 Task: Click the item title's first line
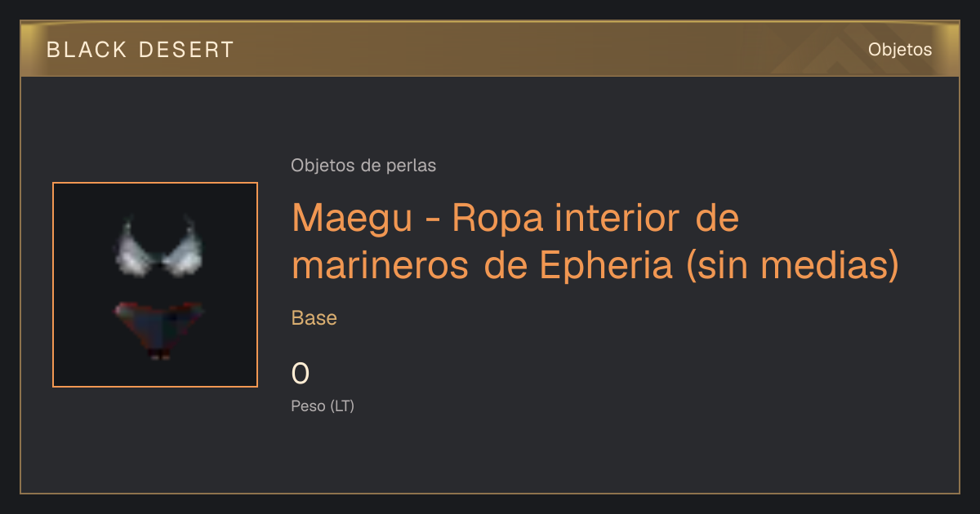click(515, 219)
